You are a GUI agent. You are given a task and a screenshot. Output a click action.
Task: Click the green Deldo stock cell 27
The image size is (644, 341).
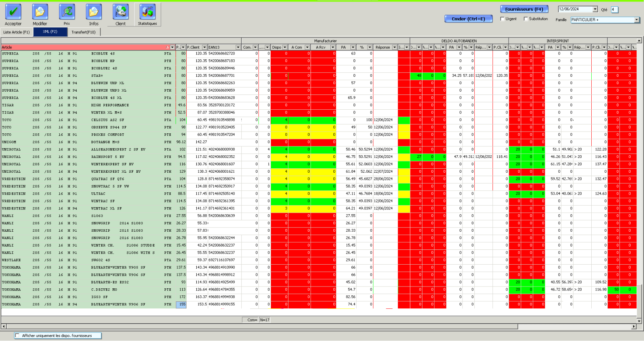tap(416, 157)
